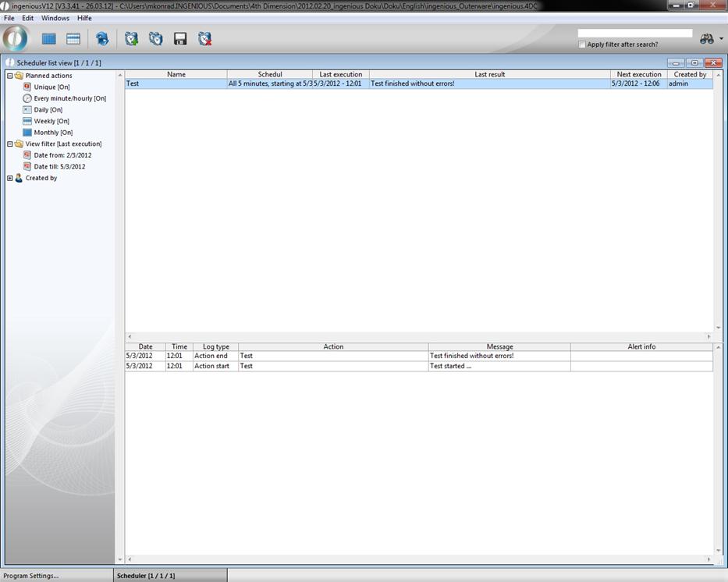The image size is (728, 582).
Task: Click Program Settings... in status bar
Action: (x=31, y=576)
